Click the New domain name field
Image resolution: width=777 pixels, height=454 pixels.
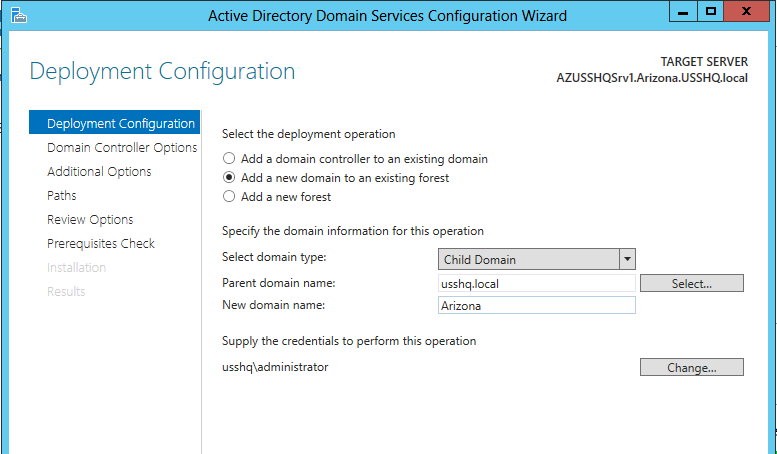click(537, 306)
